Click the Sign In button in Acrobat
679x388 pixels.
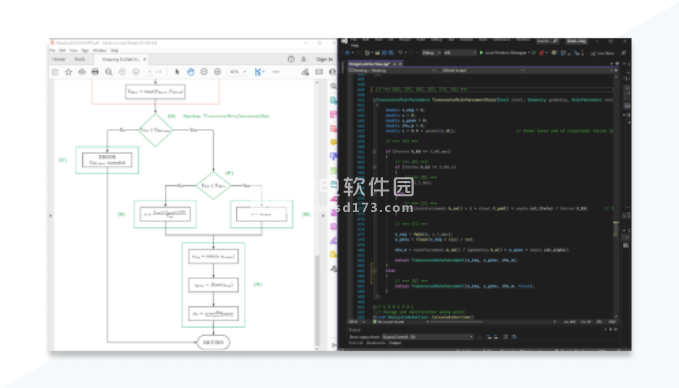pos(324,59)
